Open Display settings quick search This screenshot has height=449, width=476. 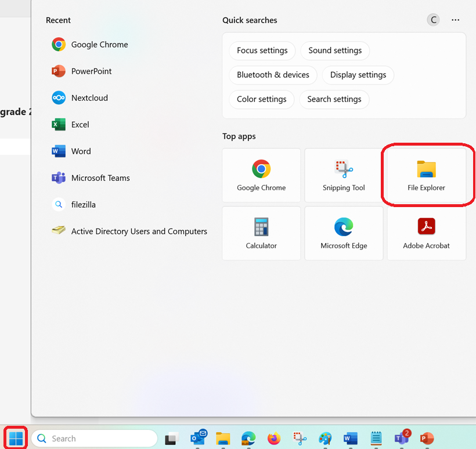(358, 75)
